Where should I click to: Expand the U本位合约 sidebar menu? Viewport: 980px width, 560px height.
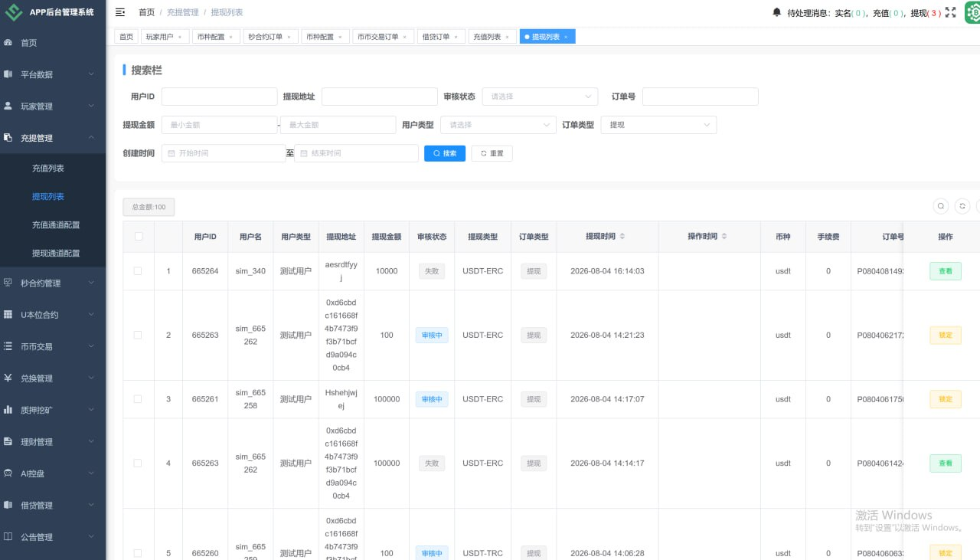(x=53, y=315)
